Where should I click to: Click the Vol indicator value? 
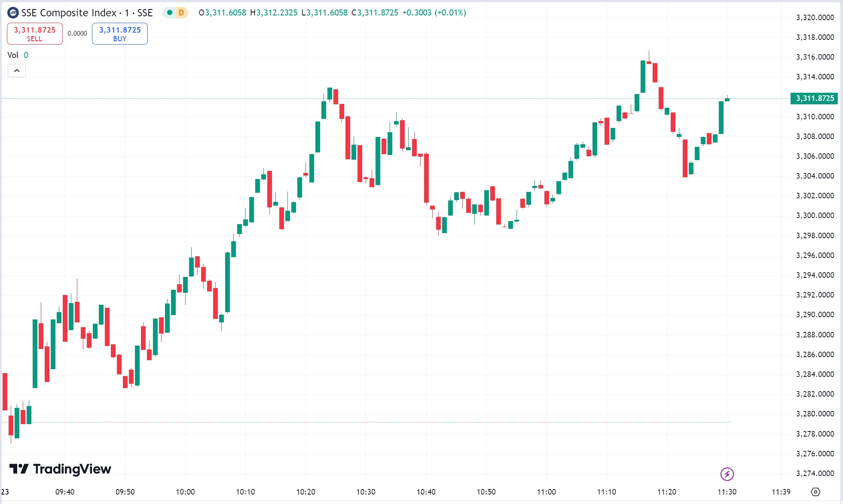(25, 55)
